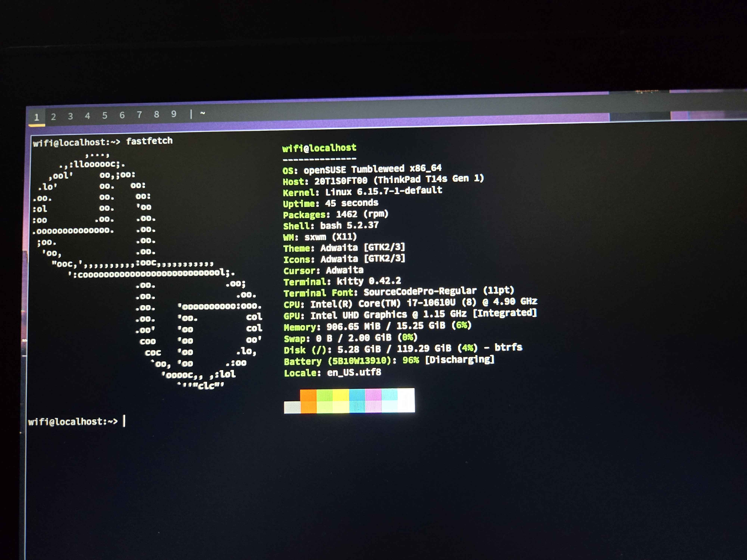Click the cyan color block in palette
747x560 pixels.
click(x=389, y=400)
